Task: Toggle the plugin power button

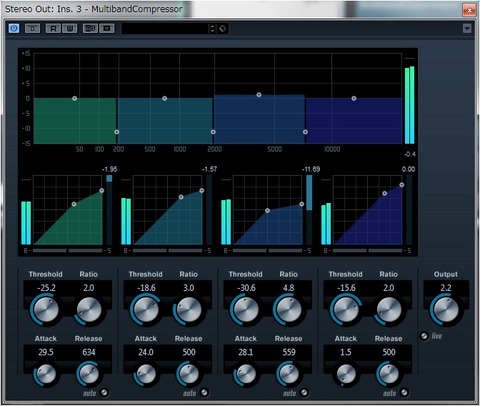Action: [x=14, y=28]
